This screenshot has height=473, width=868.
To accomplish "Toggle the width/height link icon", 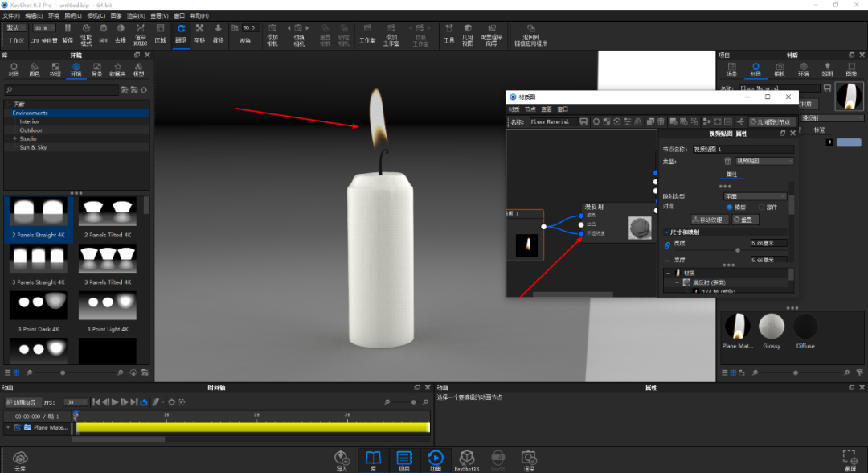I will tap(667, 245).
